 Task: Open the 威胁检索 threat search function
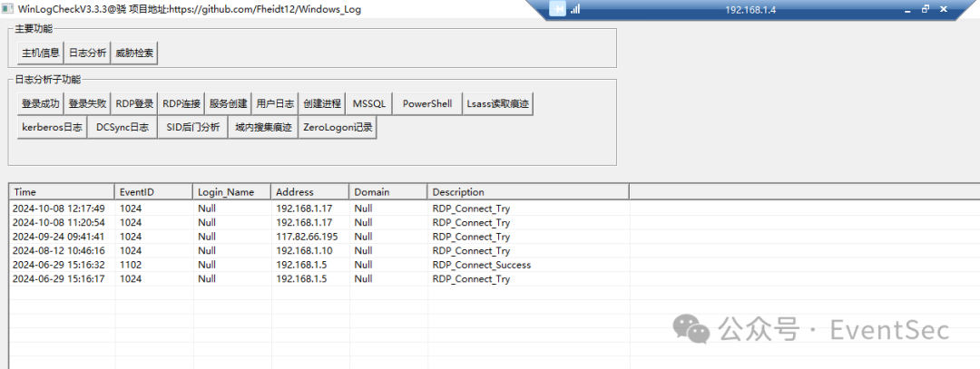coord(134,53)
